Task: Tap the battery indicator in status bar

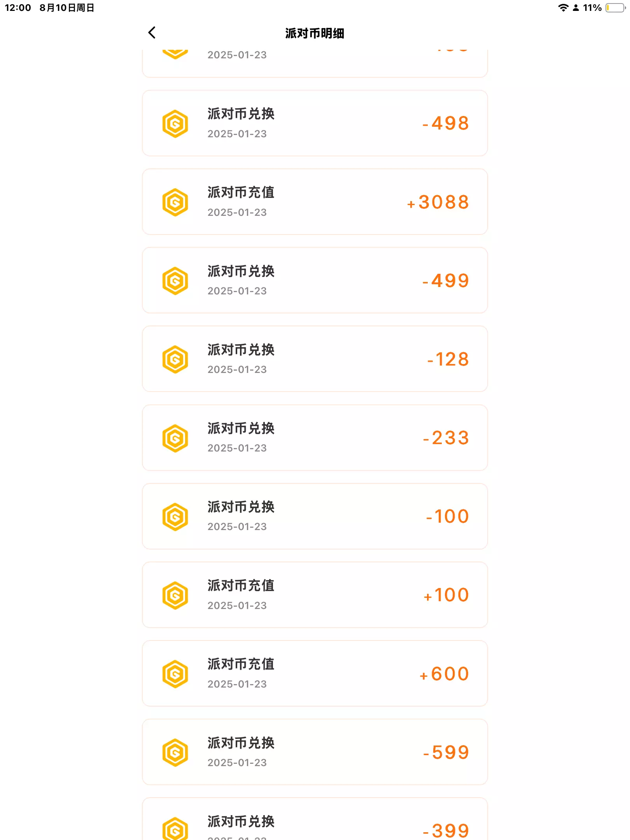Action: (x=615, y=8)
